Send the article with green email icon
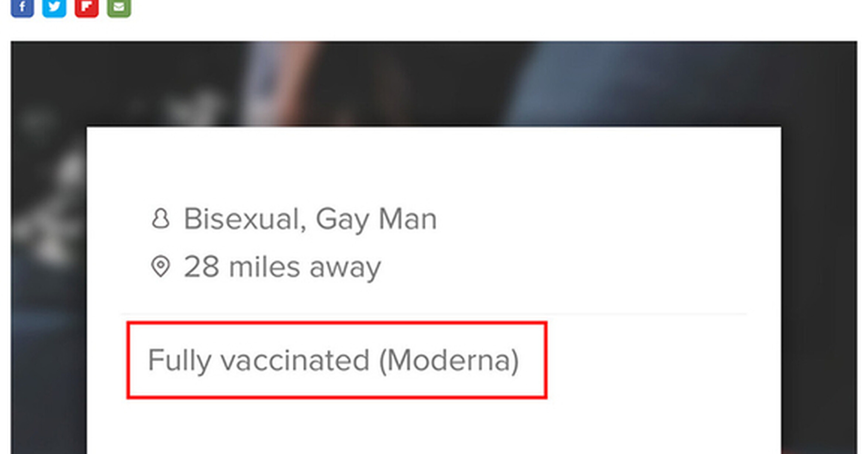 (x=119, y=7)
